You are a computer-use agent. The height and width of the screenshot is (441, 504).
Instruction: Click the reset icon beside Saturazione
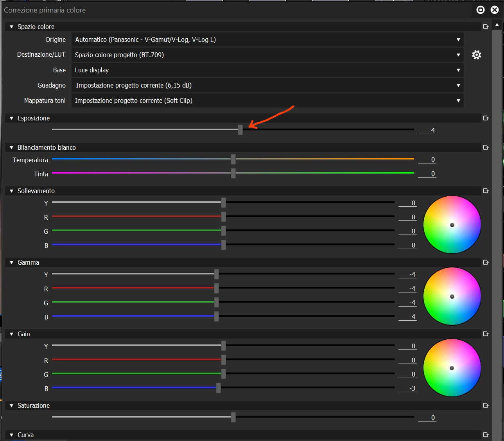coord(486,405)
